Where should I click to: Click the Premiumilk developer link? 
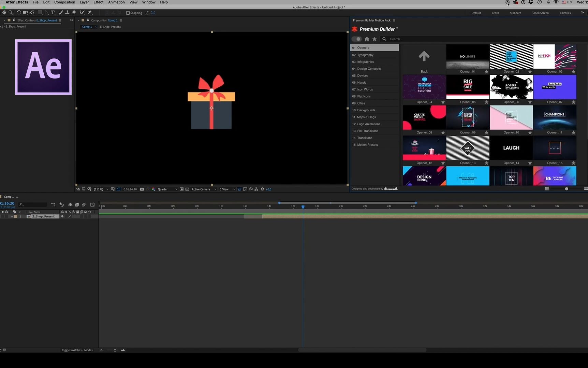tap(391, 188)
